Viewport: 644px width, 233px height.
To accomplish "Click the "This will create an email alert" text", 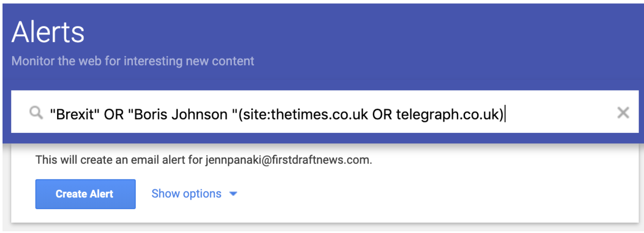I will 119,160.
